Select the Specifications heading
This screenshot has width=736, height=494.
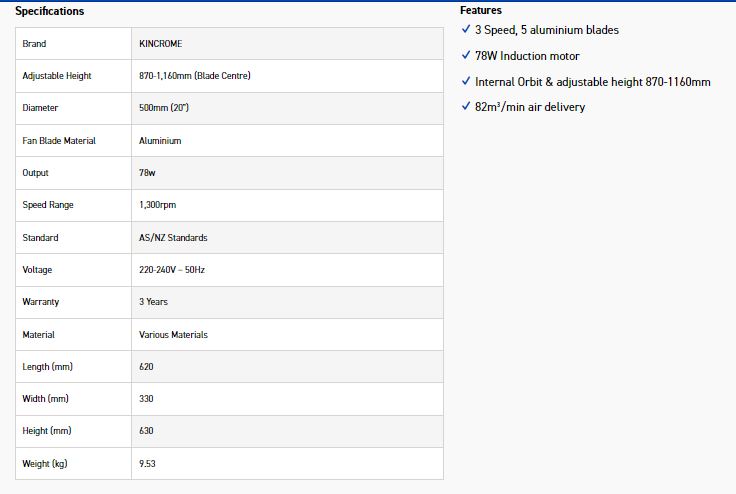click(50, 11)
